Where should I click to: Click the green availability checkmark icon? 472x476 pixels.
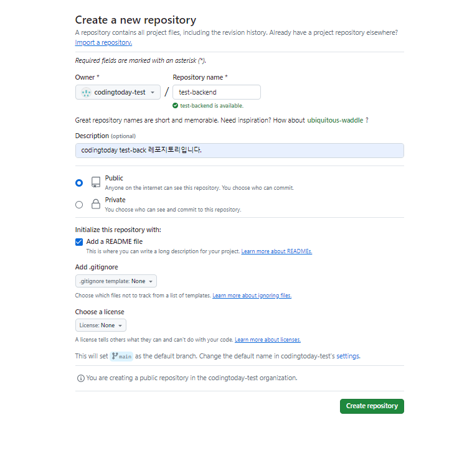[x=175, y=106]
